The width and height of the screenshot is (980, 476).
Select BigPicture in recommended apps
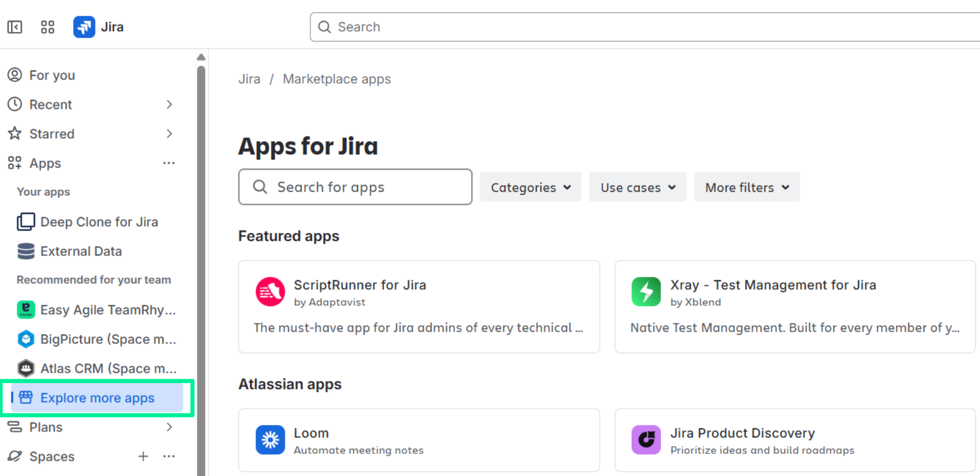(x=107, y=339)
